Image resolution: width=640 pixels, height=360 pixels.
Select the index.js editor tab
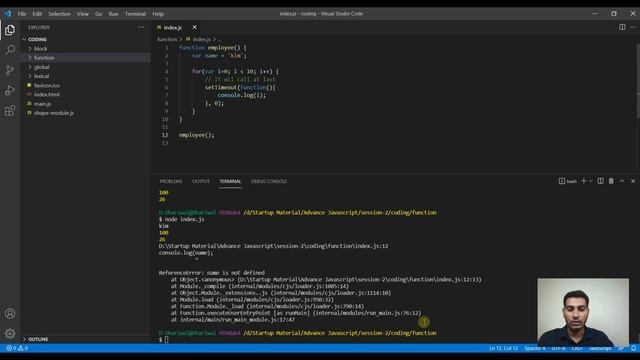pos(173,28)
